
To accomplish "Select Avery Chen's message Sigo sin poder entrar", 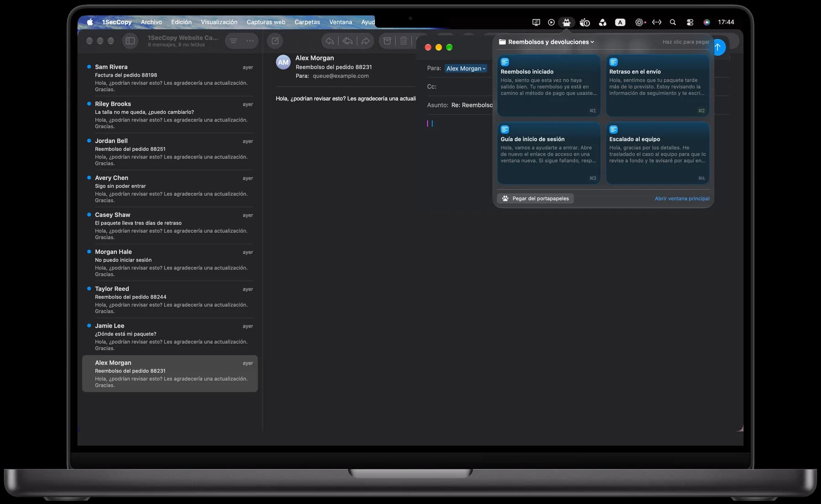I will click(x=170, y=188).
